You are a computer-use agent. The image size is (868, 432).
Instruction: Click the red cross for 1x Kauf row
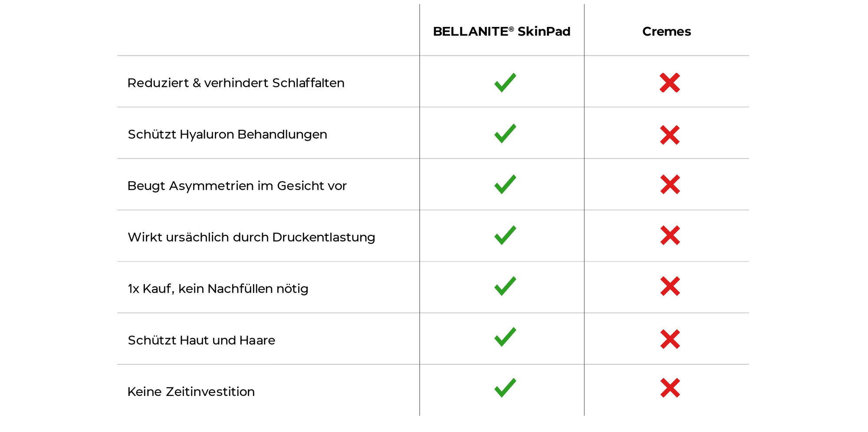(670, 286)
